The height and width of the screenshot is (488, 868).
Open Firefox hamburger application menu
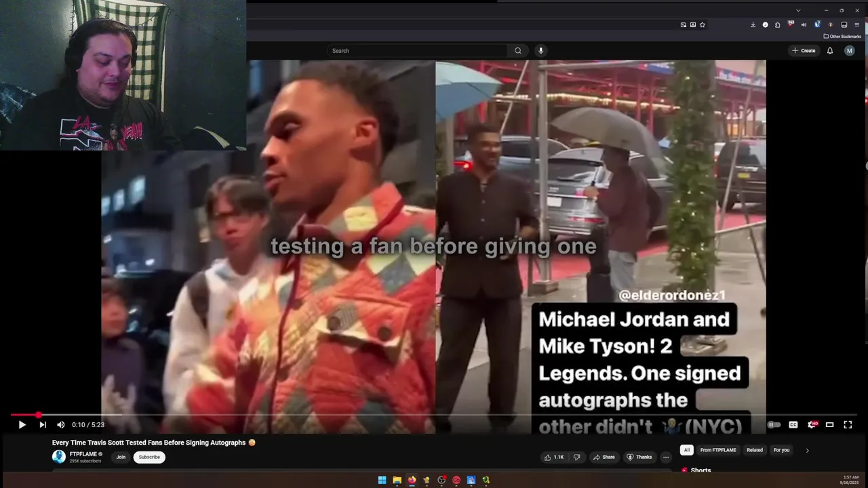[x=856, y=24]
